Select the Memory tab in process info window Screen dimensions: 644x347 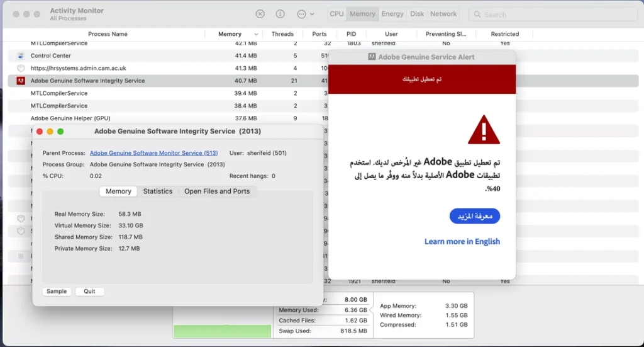118,191
